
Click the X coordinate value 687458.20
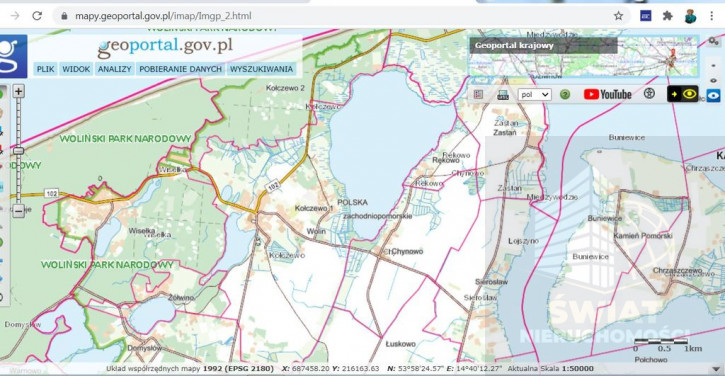click(x=311, y=369)
